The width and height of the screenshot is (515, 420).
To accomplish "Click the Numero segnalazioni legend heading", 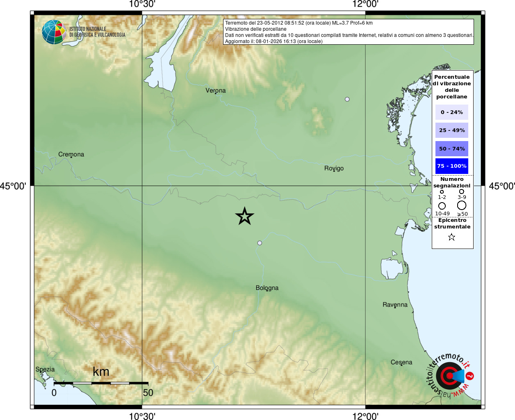I will [x=452, y=183].
